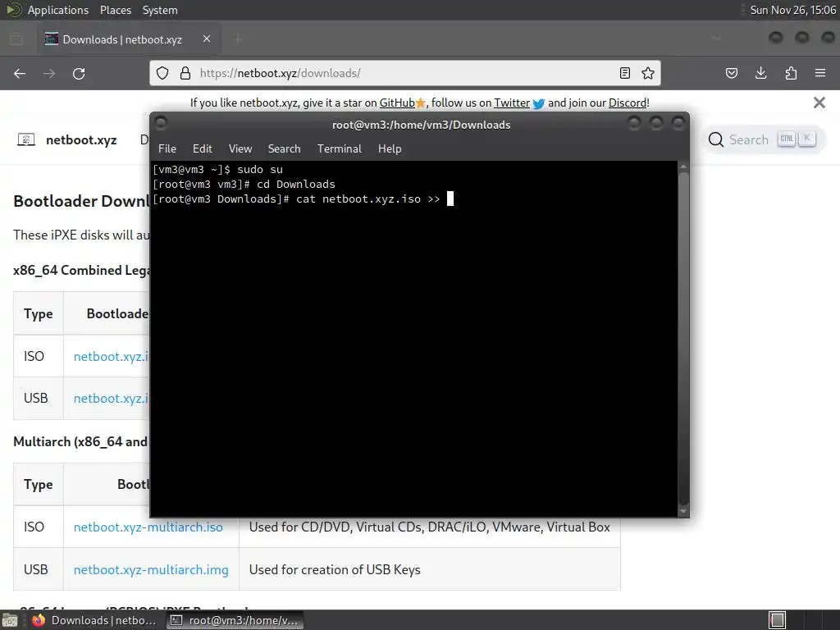Click the multiarch table Type header

coord(38,484)
